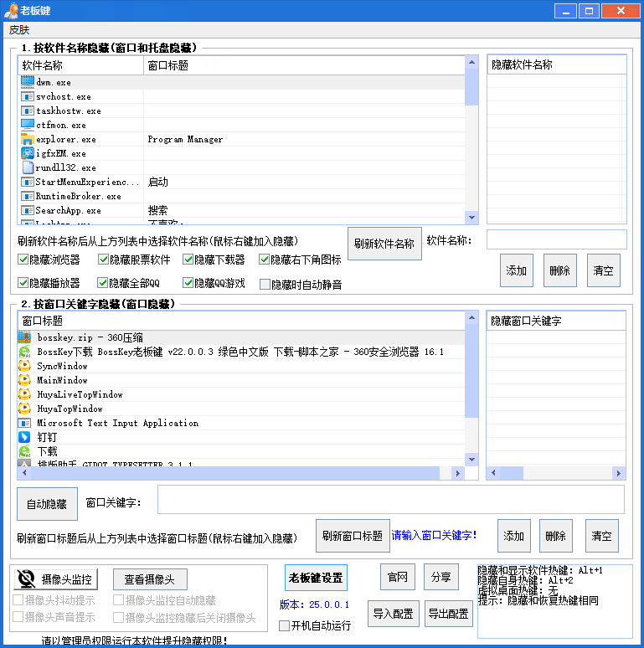Click 窗口标题 column header in software list
The height and width of the screenshot is (648, 644).
point(304,65)
